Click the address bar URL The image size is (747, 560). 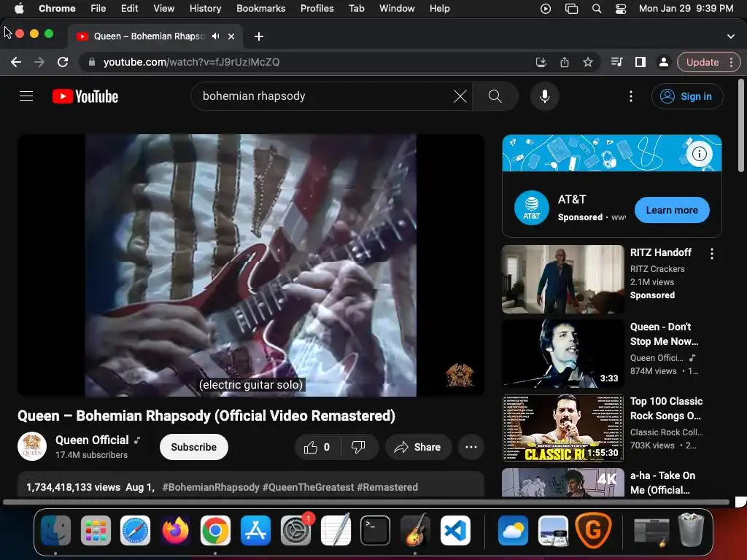192,62
